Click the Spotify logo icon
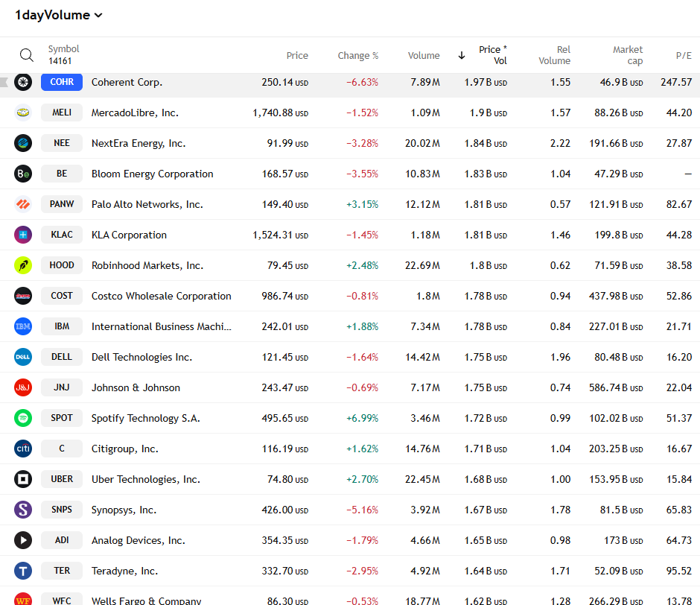The height and width of the screenshot is (605, 700). tap(23, 418)
